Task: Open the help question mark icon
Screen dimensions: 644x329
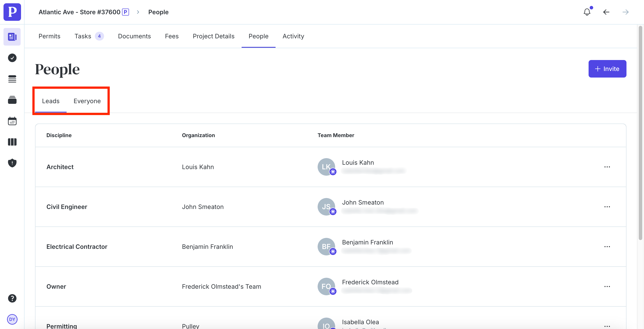Action: coord(12,298)
